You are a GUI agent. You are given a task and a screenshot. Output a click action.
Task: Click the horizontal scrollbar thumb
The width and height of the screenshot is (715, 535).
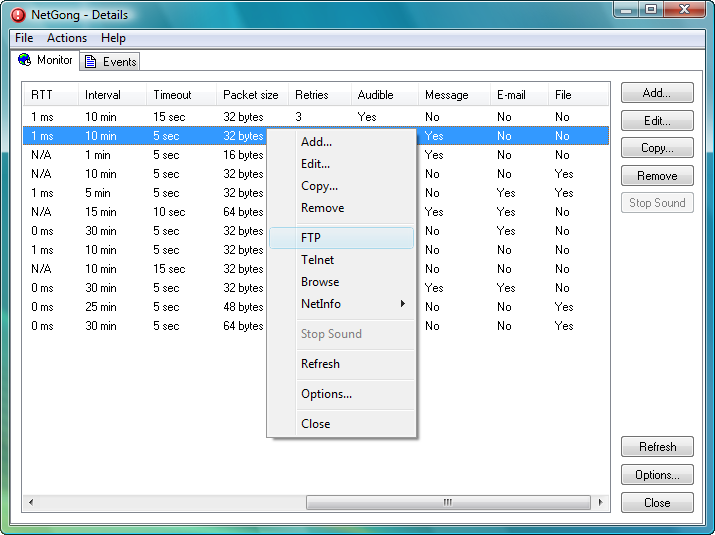click(x=448, y=503)
